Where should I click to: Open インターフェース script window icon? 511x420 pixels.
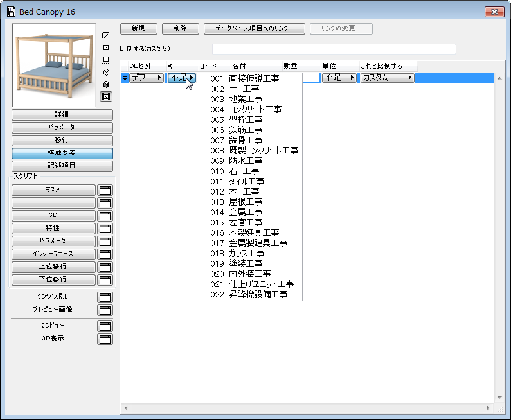point(105,254)
